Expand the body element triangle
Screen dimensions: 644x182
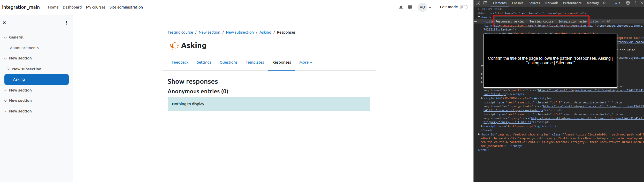479,134
